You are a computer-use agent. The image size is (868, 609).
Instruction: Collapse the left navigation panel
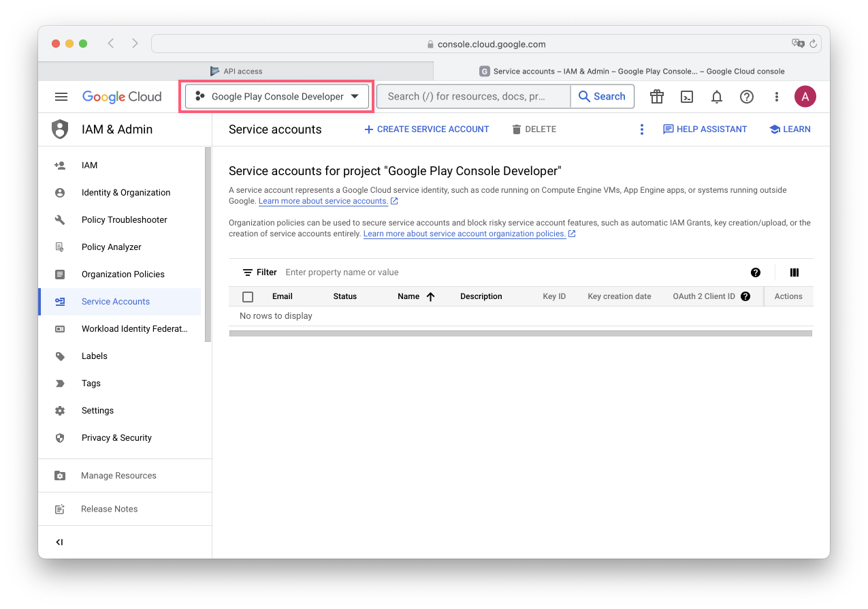point(59,542)
